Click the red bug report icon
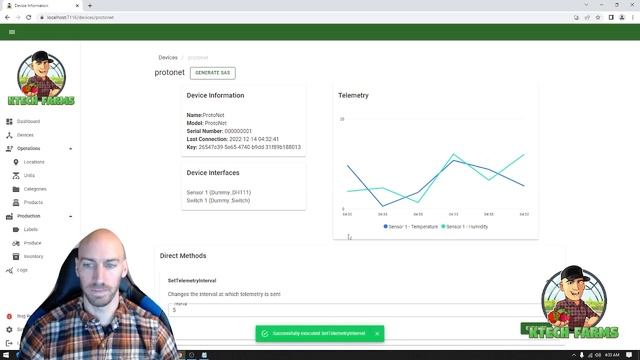 click(x=9, y=316)
